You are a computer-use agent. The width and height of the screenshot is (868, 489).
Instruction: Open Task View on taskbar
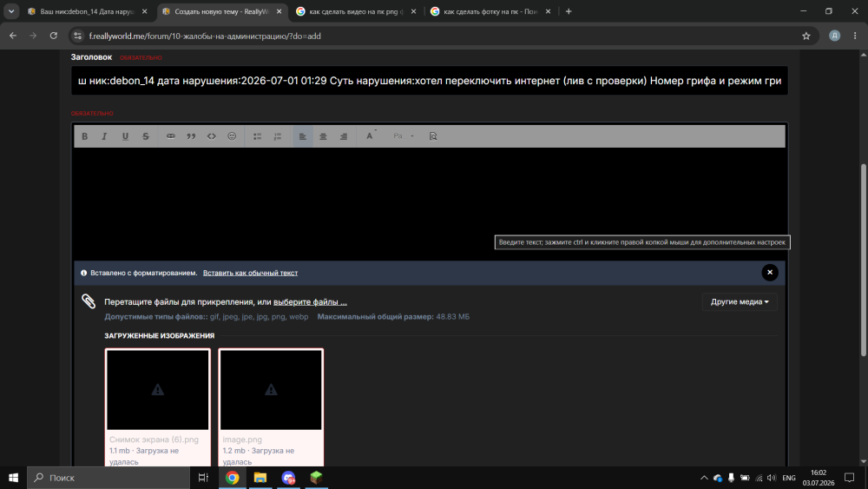[x=203, y=478]
